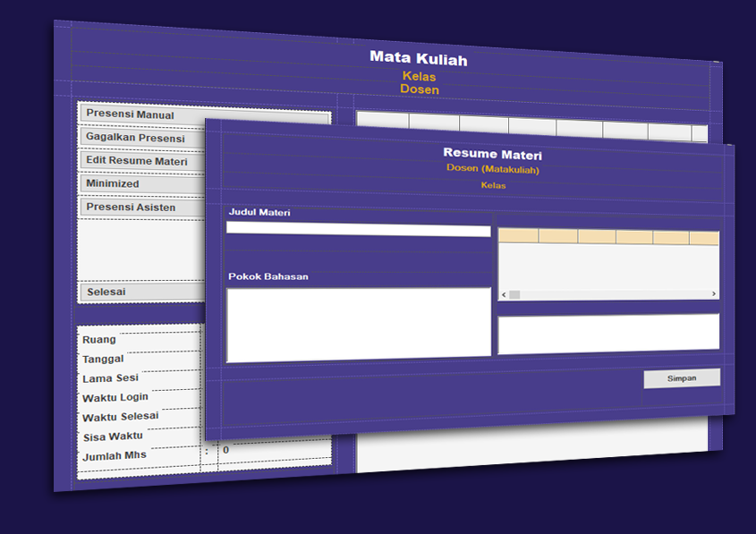Viewport: 756px width, 534px height.
Task: Focus the Judul Materi text field
Action: 358,229
